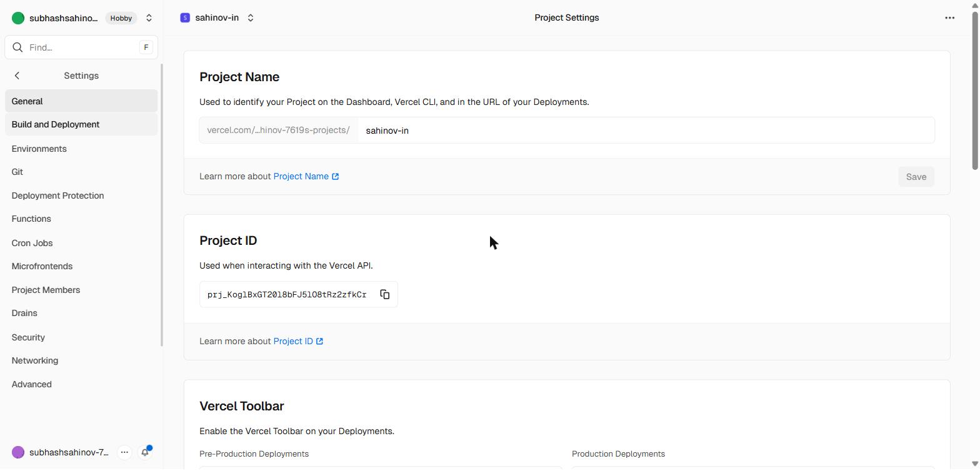Click the Save button for Project Name
Viewport: 980px width, 471px height.
click(x=916, y=177)
